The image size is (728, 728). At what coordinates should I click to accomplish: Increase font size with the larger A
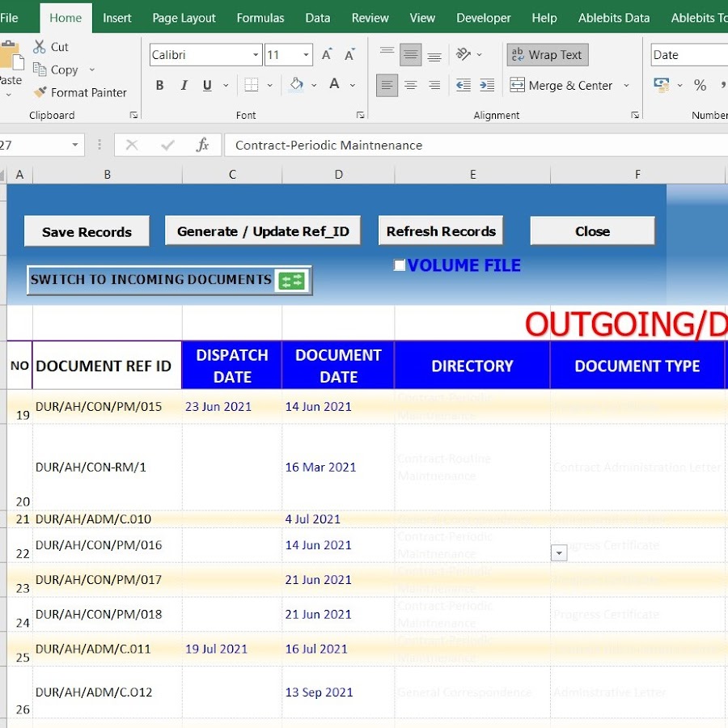[x=327, y=55]
